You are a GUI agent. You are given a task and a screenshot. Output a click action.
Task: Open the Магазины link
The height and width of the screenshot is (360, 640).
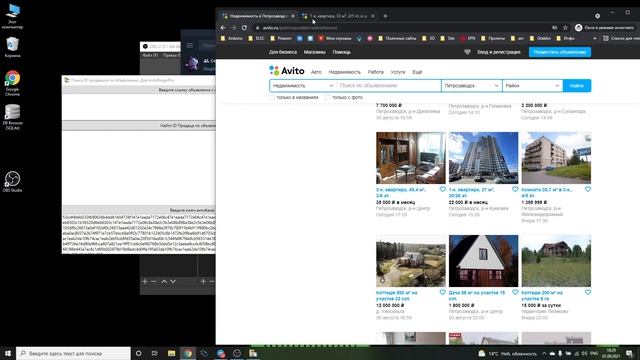[314, 52]
